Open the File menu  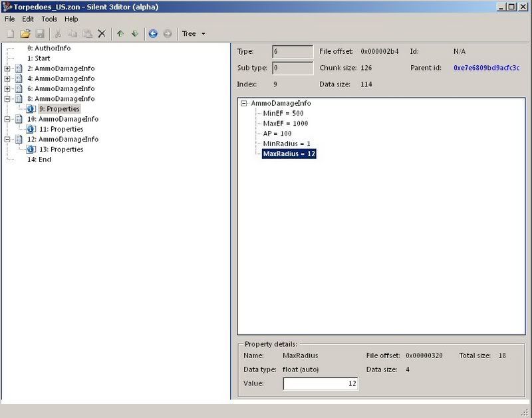tap(9, 19)
